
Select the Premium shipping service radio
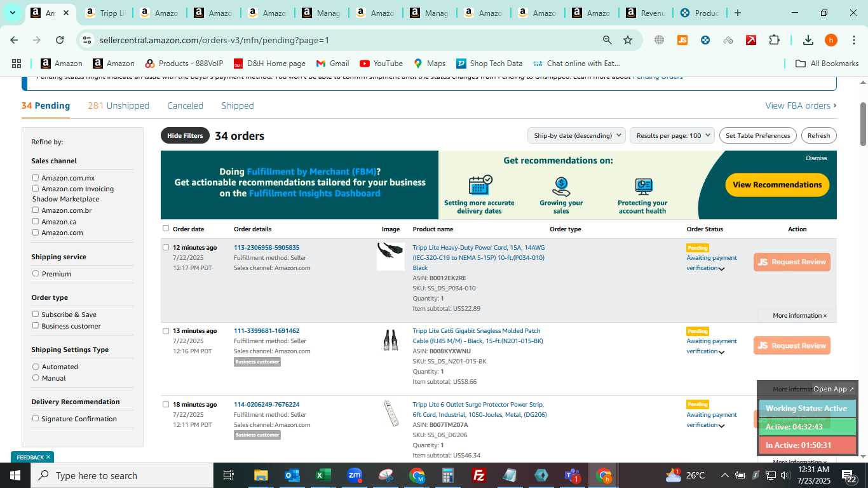click(x=36, y=274)
